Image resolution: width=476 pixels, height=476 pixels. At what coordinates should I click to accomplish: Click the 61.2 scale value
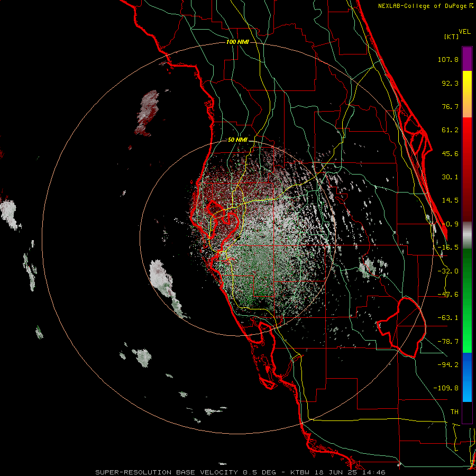450,130
